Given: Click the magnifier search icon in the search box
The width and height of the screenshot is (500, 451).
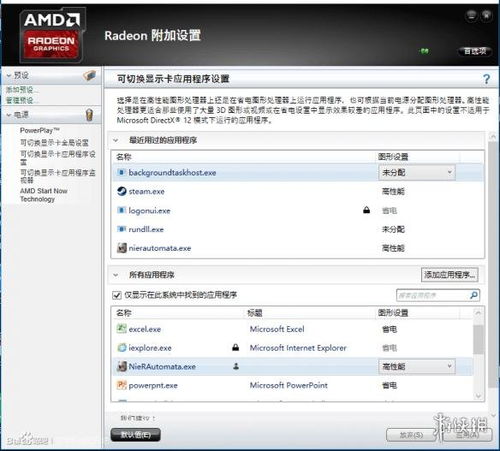Looking at the screenshot, I should click(x=474, y=295).
